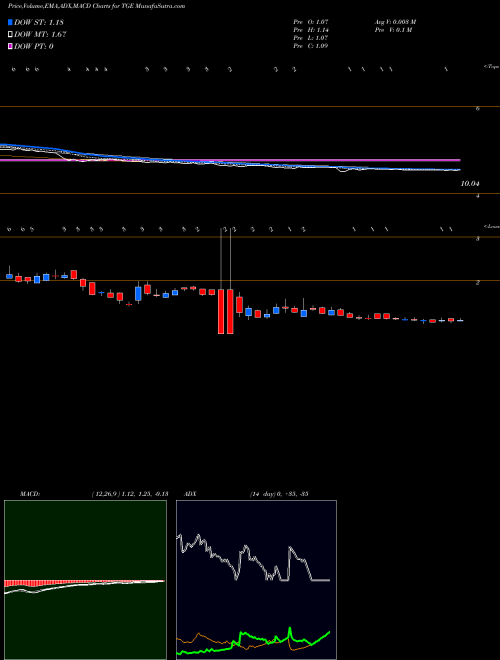Image resolution: width=500 pixels, height=660 pixels.
Task: Click the 'Avg V: 0.003 M' value
Action: pyautogui.click(x=395, y=22)
